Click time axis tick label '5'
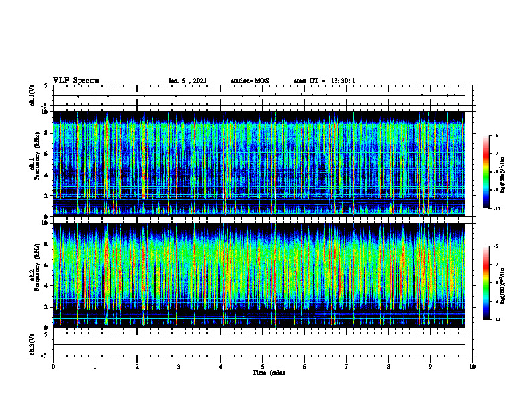This screenshot has height=411, width=532. tap(263, 367)
